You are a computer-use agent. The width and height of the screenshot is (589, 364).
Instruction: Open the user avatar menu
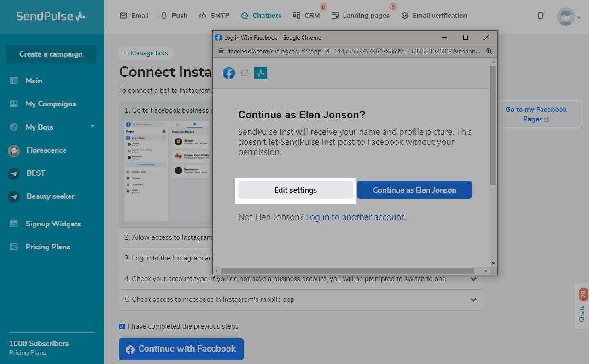[x=568, y=17]
